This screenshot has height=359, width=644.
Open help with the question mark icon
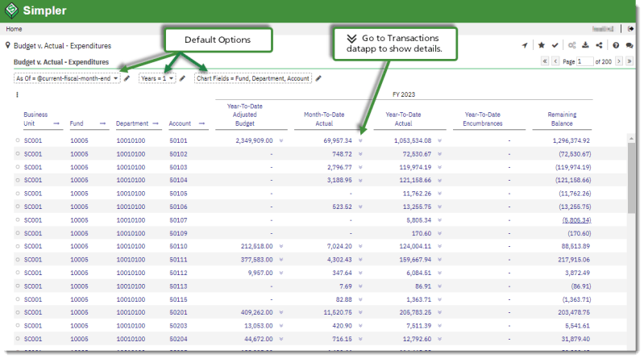616,45
